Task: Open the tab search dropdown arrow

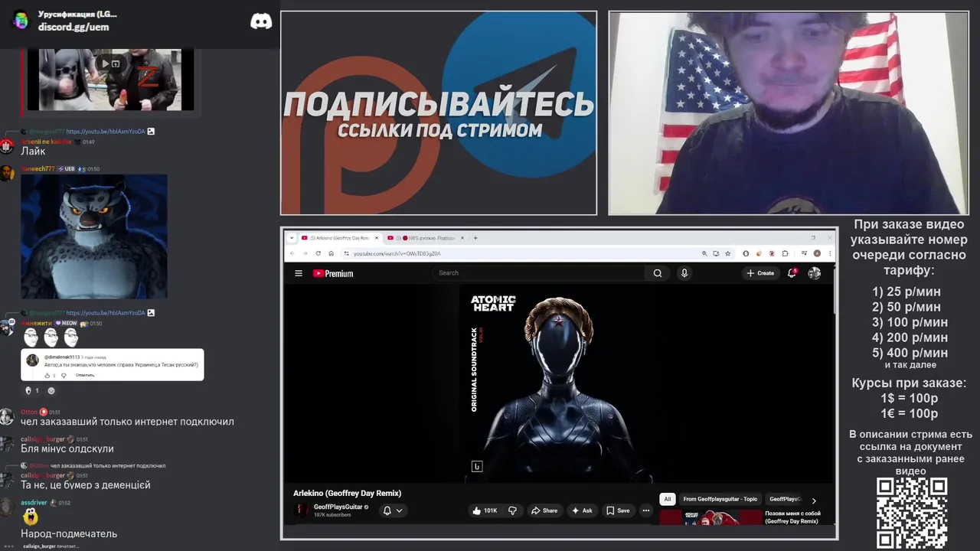Action: pyautogui.click(x=292, y=238)
